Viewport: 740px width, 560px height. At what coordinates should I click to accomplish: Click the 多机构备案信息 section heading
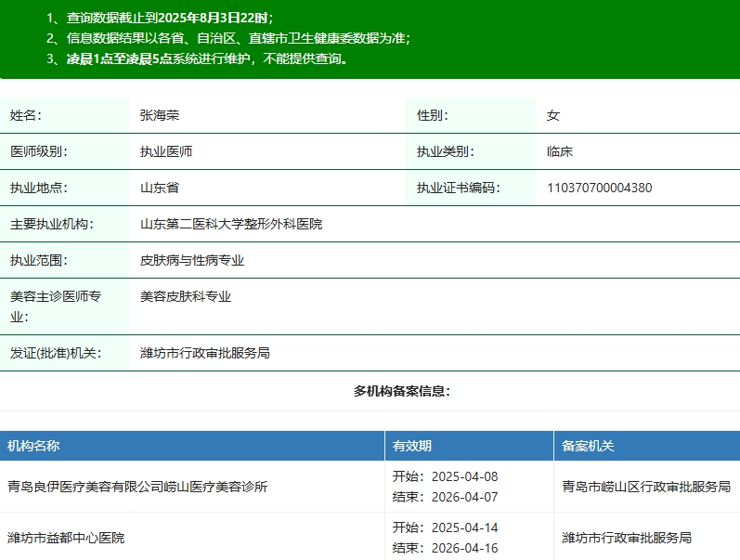(x=401, y=391)
